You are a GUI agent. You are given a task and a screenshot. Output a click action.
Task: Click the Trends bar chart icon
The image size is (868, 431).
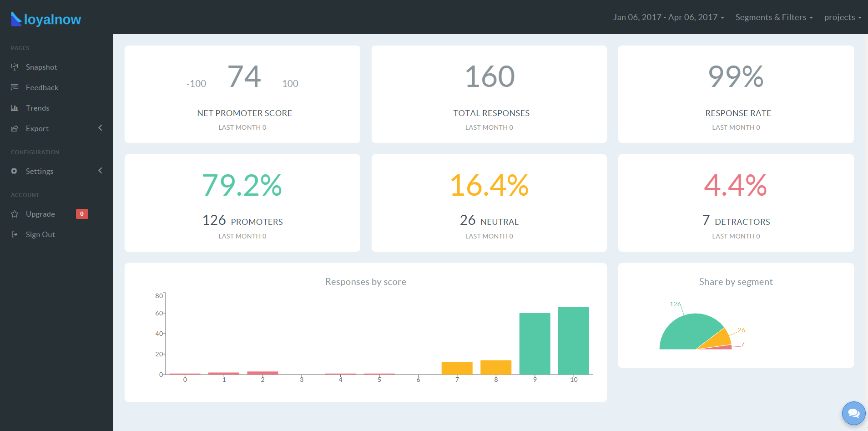click(x=15, y=108)
